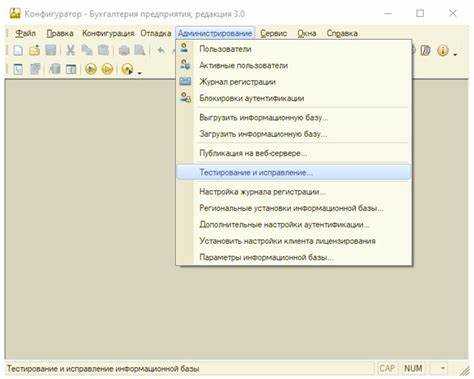474x379 pixels.
Task: Click the icon beside Активные пользователи entry
Action: pyautogui.click(x=185, y=64)
